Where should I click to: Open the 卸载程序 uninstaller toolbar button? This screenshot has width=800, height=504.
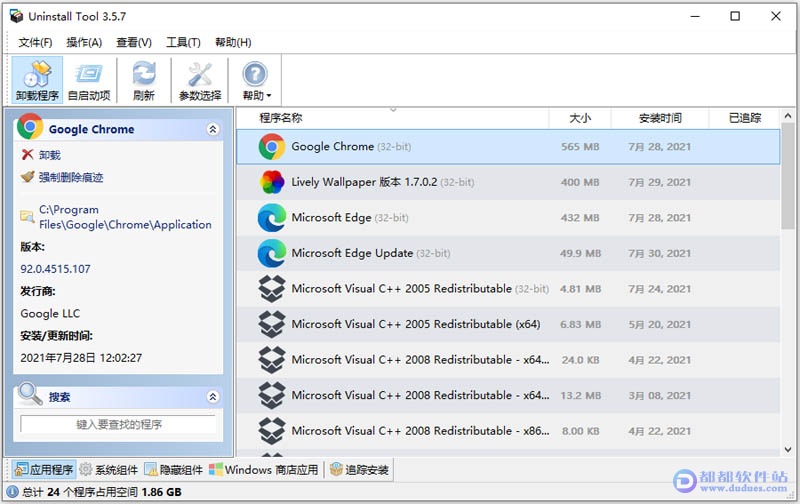click(37, 81)
